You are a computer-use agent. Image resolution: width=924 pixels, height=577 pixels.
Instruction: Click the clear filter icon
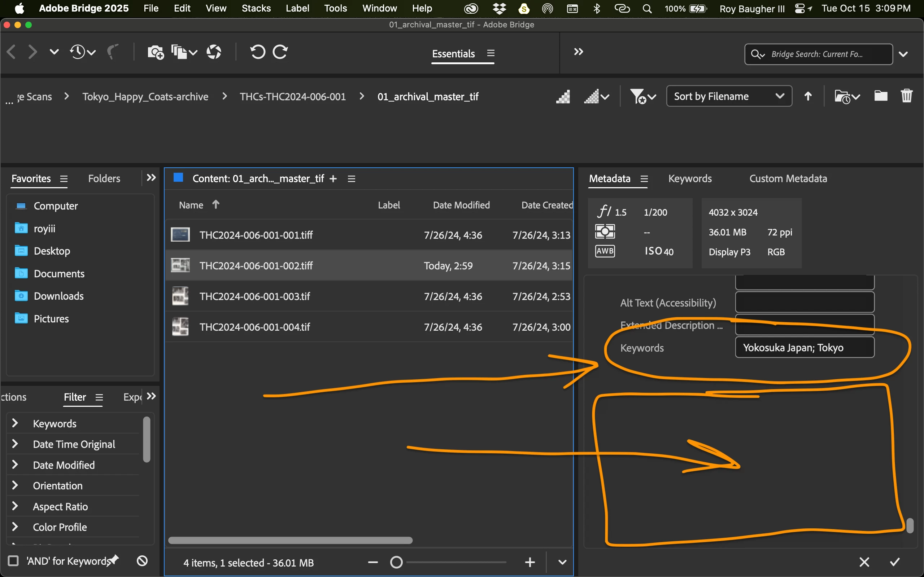point(142,560)
